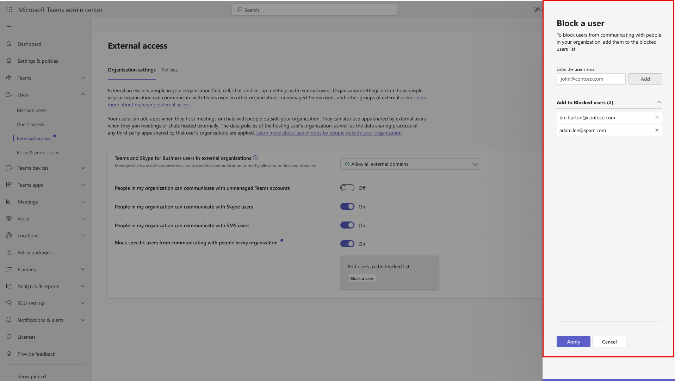This screenshot has width=675, height=381.
Task: Open Dashboard in the sidebar
Action: coord(29,44)
